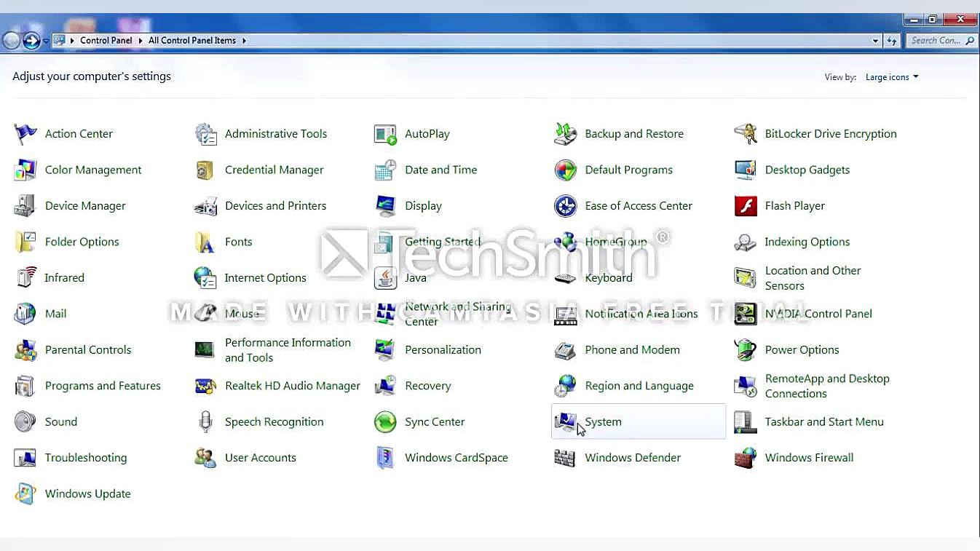
Task: Click the Date and Time calendar icon
Action: (385, 170)
